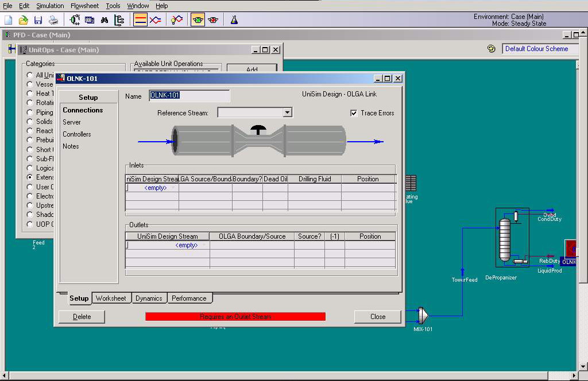The image size is (588, 381).
Task: Select the Logicals category radio button
Action: 30,168
